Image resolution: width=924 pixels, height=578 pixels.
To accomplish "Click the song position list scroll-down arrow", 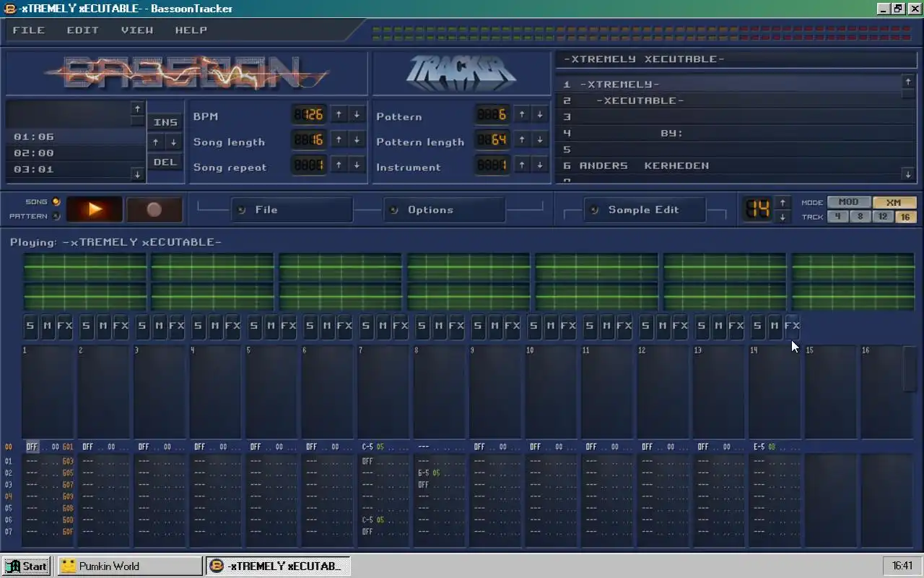I will (137, 174).
